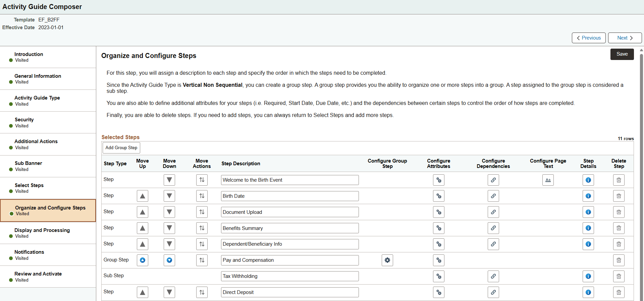Move up the Dependent/Beneficiary Info step
Screen dimensions: 644x301
pos(143,244)
